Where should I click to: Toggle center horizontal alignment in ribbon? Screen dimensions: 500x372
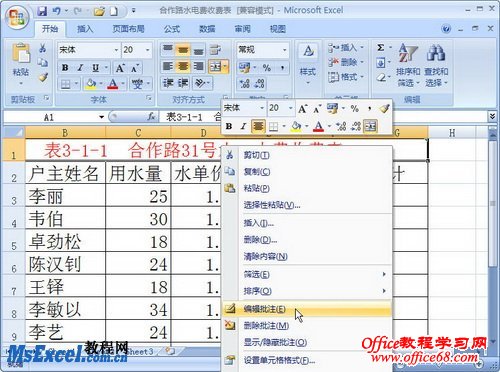pyautogui.click(x=183, y=66)
